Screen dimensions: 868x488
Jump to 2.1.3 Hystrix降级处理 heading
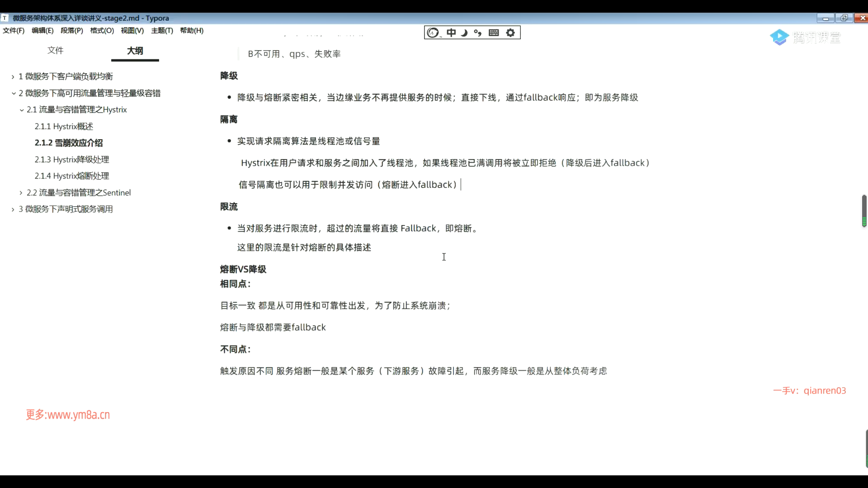tap(72, 160)
